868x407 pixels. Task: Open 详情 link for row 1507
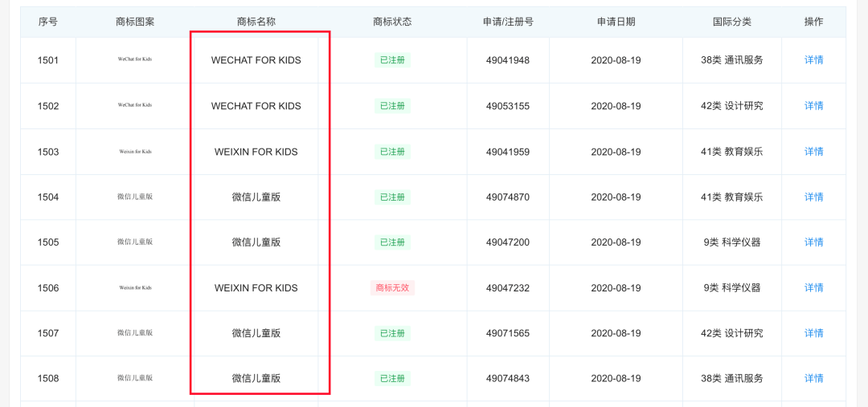pos(813,333)
